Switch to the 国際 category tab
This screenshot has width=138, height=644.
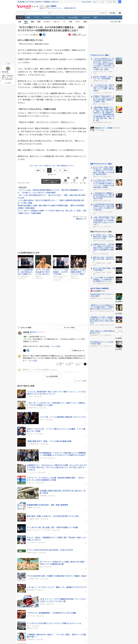(x=32, y=22)
